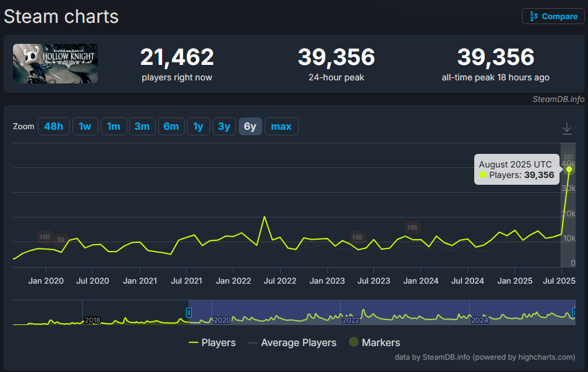The height and width of the screenshot is (372, 588).
Task: Grab the left navigator range handle
Action: pyautogui.click(x=189, y=313)
